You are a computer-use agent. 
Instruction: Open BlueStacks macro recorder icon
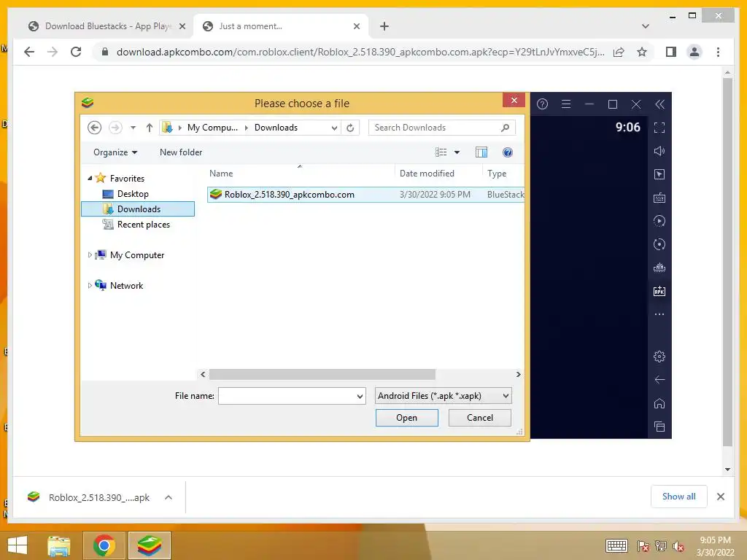pyautogui.click(x=659, y=268)
